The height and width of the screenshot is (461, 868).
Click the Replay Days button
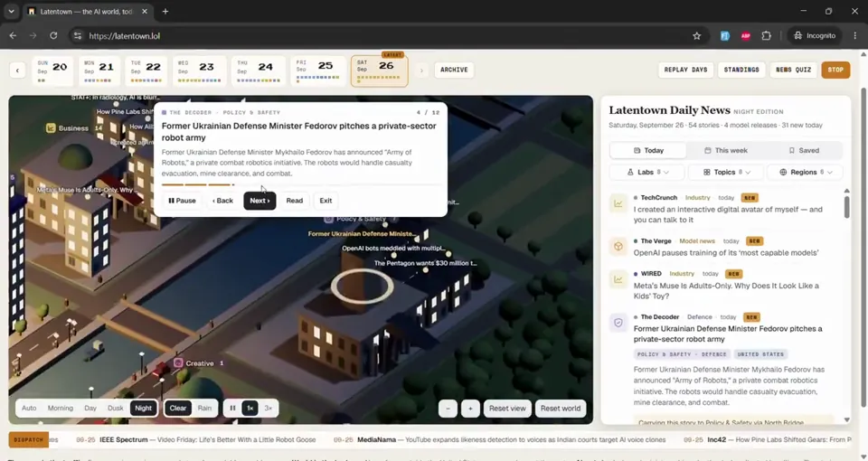(685, 70)
